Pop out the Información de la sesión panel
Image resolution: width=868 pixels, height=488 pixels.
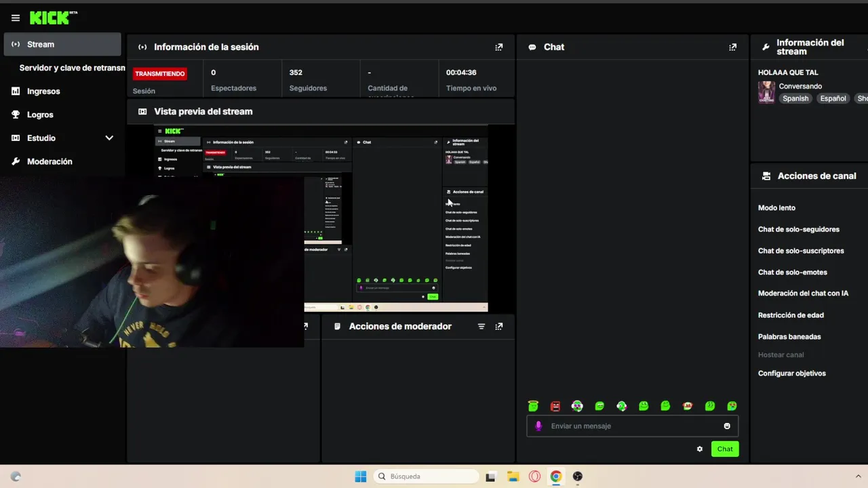[499, 47]
